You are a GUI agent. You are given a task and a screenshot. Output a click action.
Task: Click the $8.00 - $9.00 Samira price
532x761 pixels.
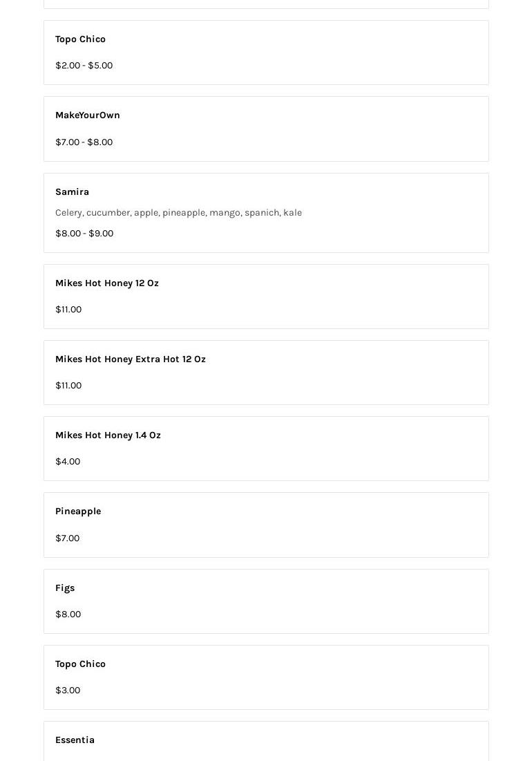84,234
